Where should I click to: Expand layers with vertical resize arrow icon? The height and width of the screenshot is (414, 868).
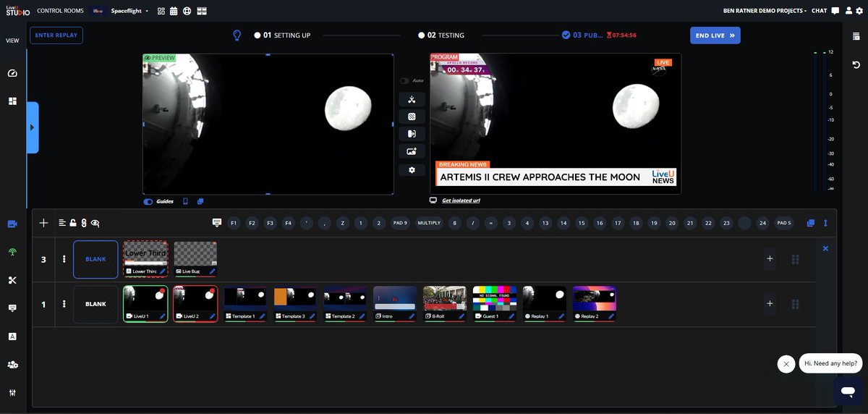(x=825, y=223)
